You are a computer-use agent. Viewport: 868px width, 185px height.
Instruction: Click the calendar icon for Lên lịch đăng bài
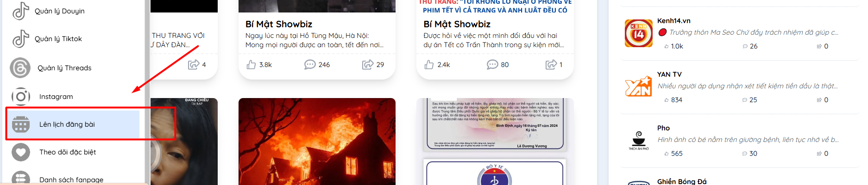tap(21, 124)
